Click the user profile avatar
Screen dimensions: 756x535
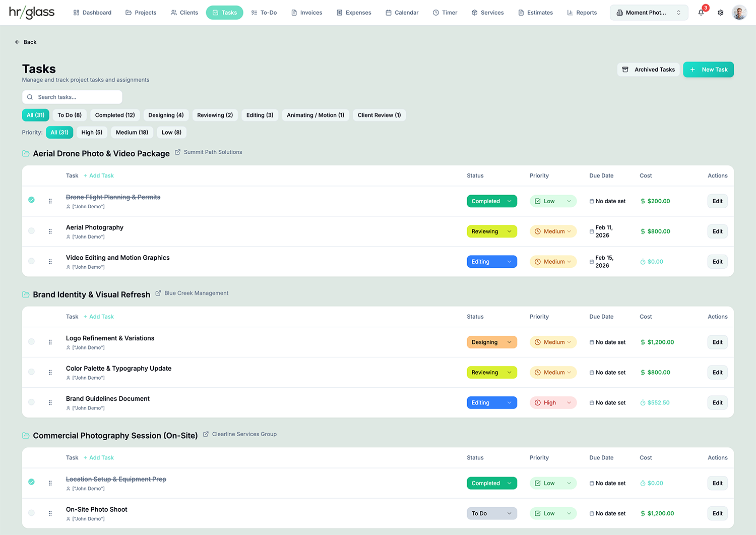click(739, 13)
